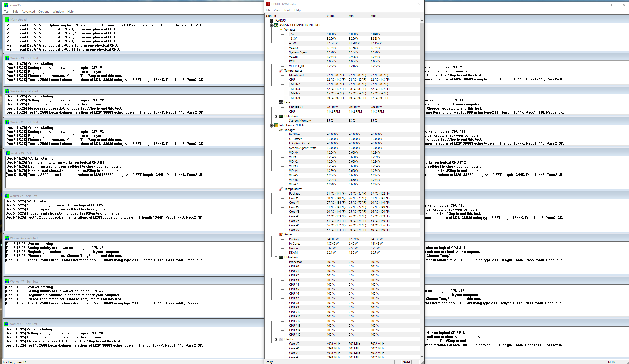Viewport: 629px width, 364px height.
Task: Collapse the Powers section
Action: coord(276,234)
